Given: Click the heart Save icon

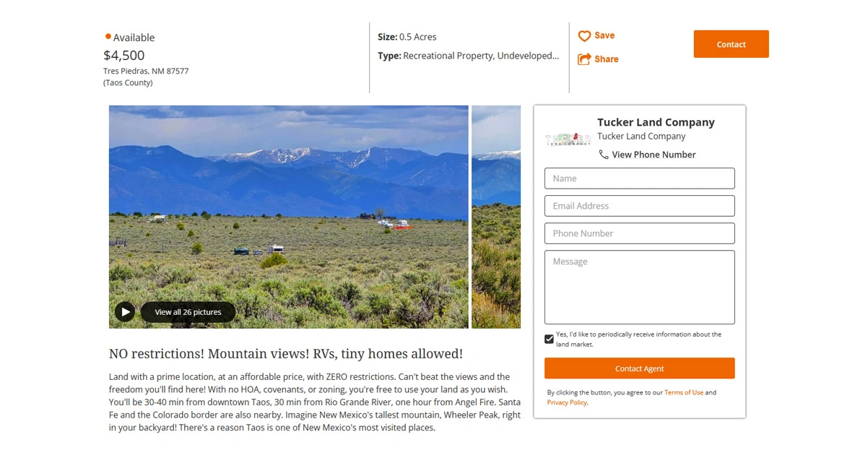Looking at the screenshot, I should click(x=584, y=36).
